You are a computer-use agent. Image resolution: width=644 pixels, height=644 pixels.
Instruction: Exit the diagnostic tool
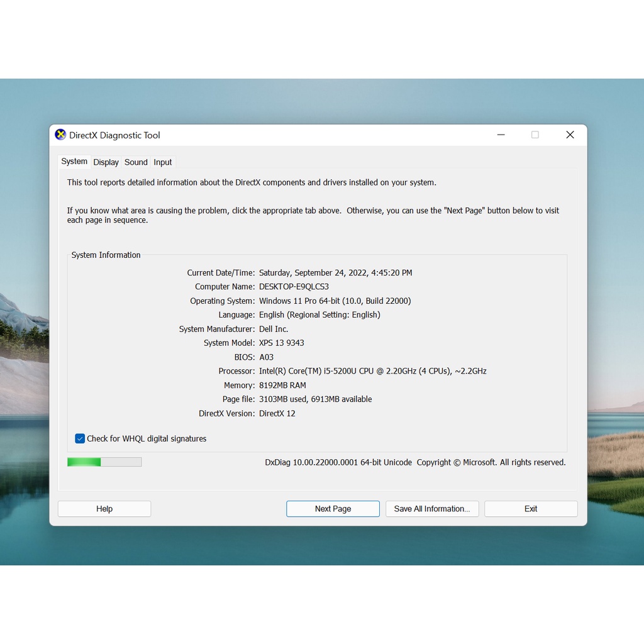pos(531,509)
